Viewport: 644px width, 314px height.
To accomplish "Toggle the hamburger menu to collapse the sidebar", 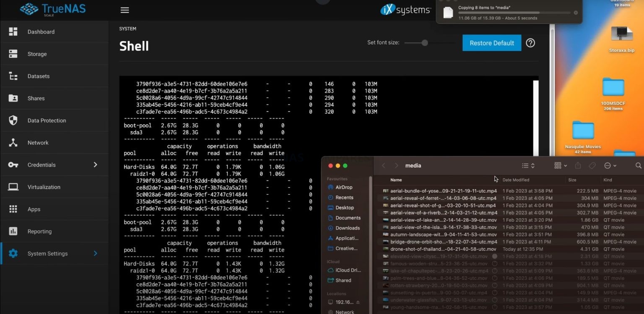I will (125, 10).
